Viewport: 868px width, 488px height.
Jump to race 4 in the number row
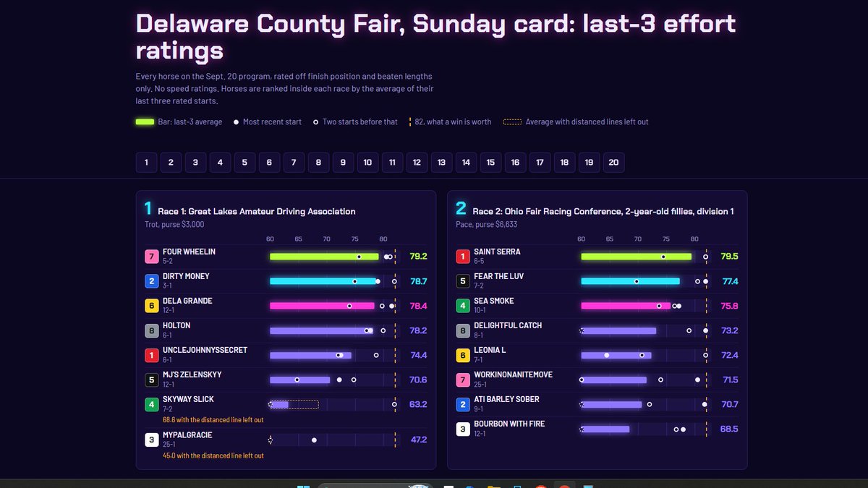point(220,163)
